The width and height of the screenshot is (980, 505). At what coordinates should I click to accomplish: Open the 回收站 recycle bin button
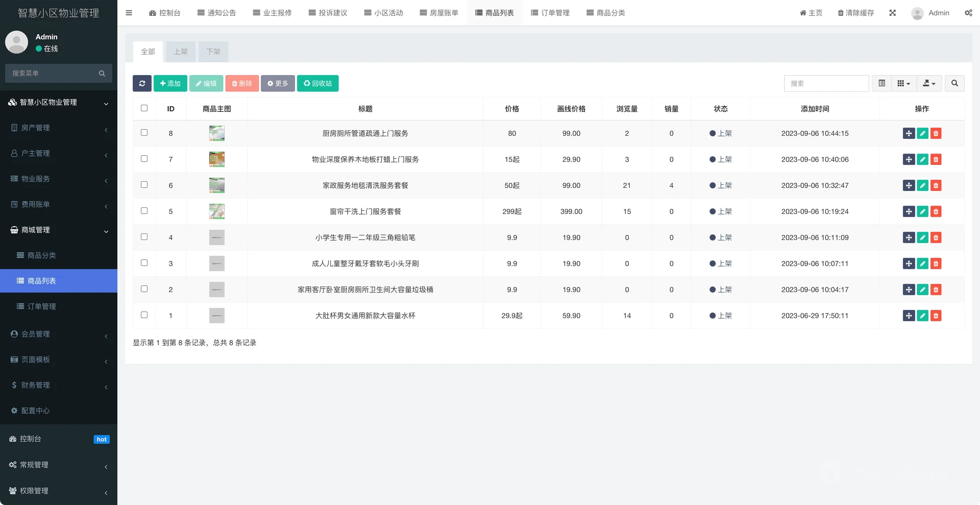pyautogui.click(x=317, y=83)
